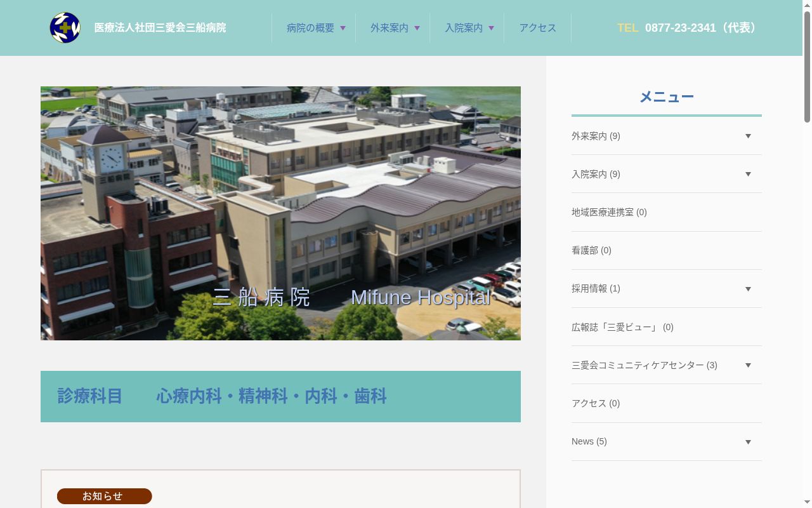Click the hospital aerial photo banner

(x=280, y=213)
